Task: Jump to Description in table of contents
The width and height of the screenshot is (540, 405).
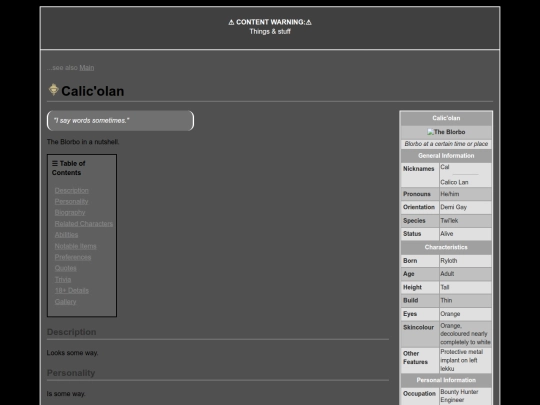Action: tap(72, 190)
